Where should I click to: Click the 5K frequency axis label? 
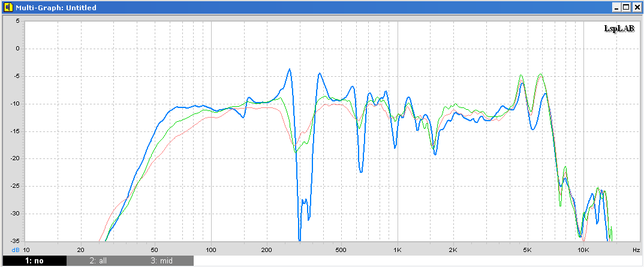click(527, 250)
